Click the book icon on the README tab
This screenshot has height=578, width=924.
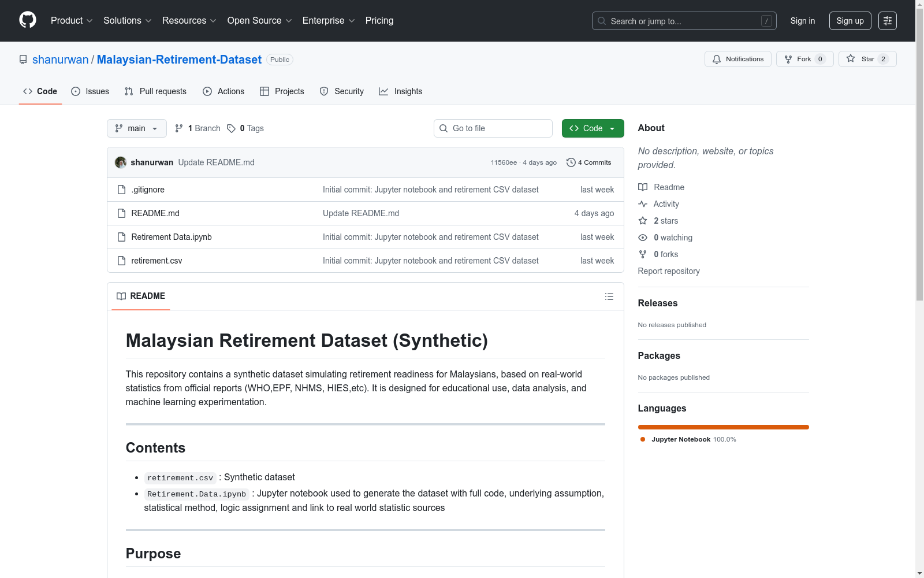pos(121,296)
